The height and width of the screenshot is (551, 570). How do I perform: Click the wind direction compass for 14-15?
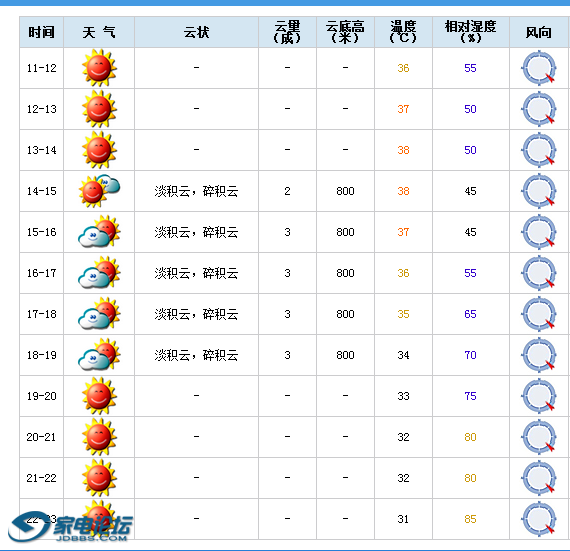(539, 191)
